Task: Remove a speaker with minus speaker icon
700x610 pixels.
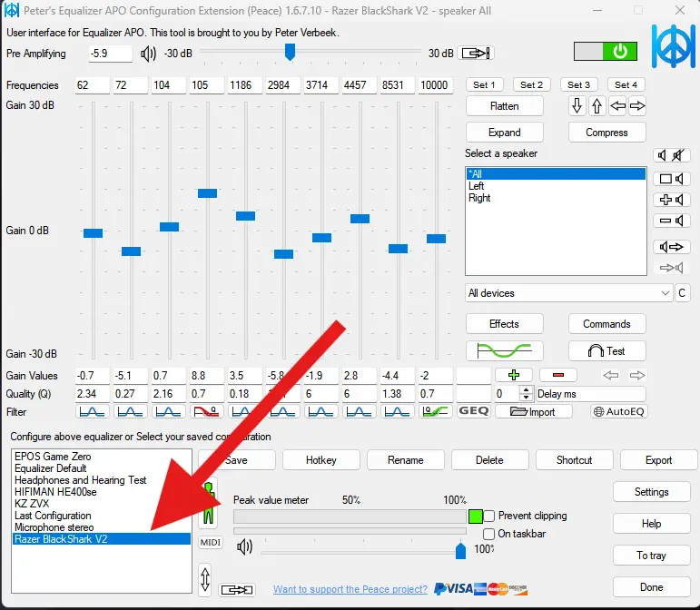Action: (x=672, y=221)
